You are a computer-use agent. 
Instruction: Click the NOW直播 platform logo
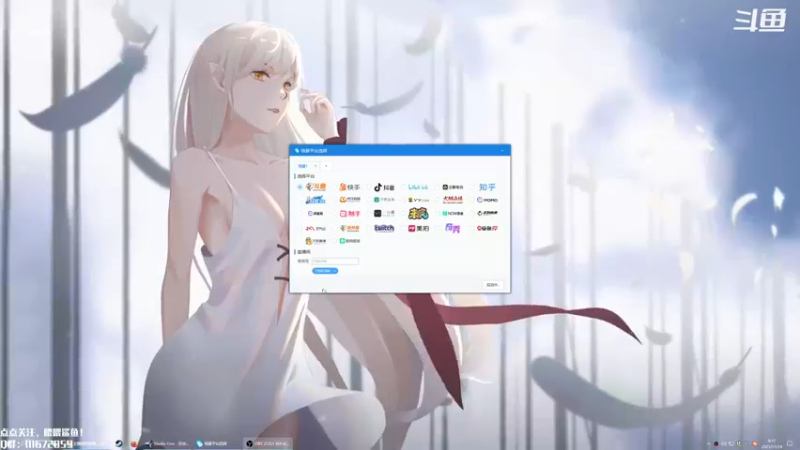pyautogui.click(x=453, y=213)
